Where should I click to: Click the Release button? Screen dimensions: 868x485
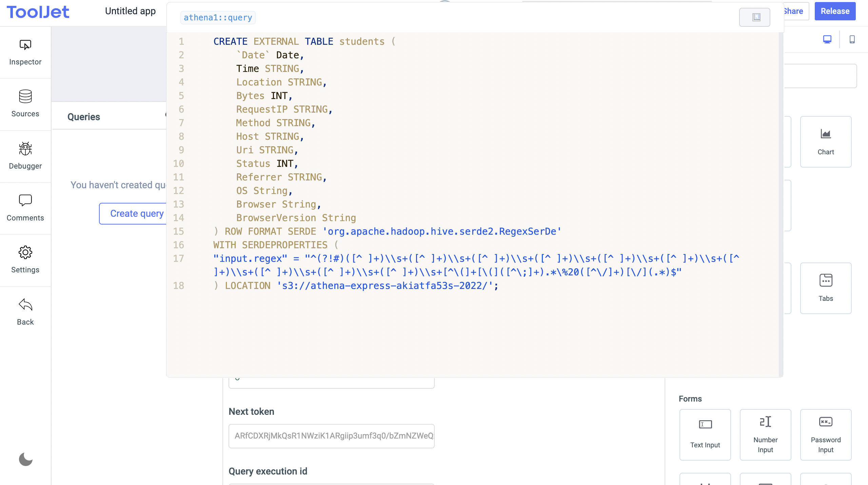tap(835, 11)
